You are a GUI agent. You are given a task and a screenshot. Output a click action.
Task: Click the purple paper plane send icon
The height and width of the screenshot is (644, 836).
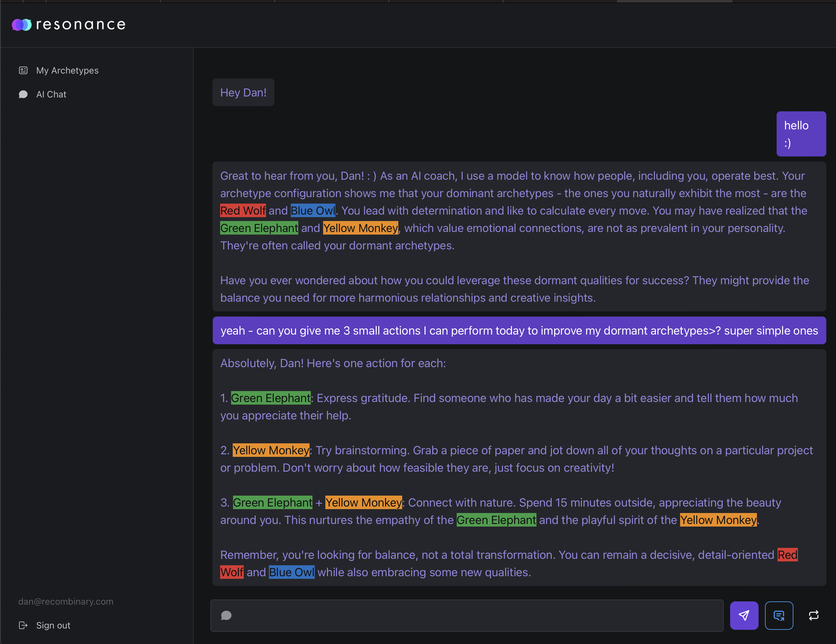click(x=744, y=615)
